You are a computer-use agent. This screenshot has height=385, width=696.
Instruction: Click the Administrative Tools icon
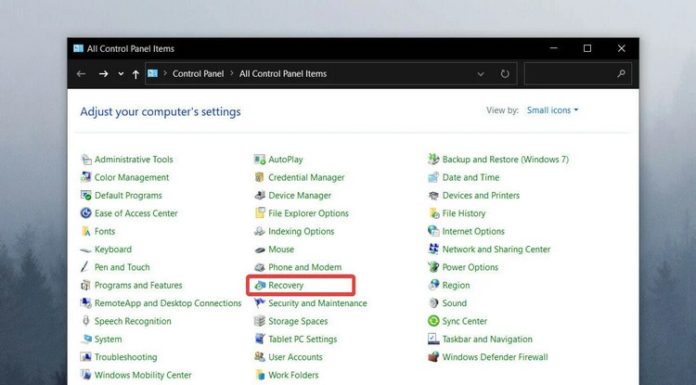click(x=86, y=159)
